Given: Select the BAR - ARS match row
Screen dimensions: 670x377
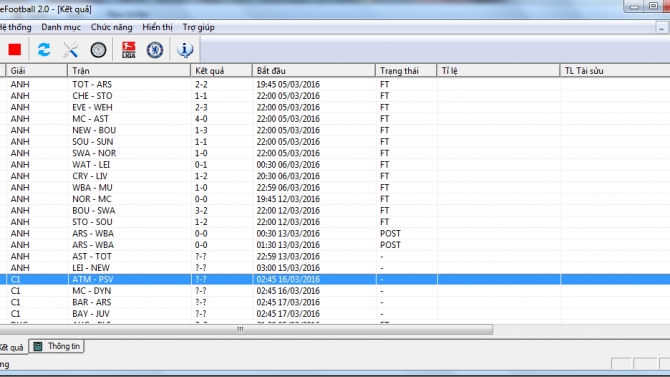Looking at the screenshot, I should click(335, 302).
